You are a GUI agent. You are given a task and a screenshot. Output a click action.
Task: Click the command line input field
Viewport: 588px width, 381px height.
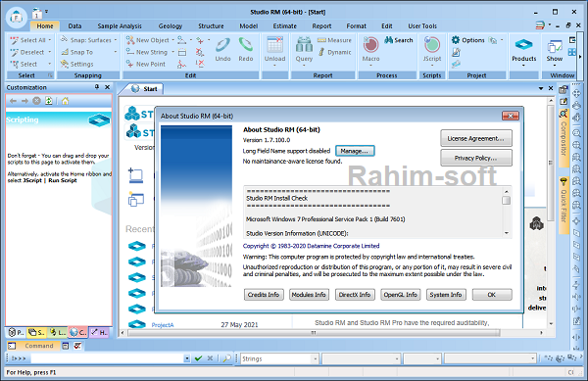coord(108,358)
